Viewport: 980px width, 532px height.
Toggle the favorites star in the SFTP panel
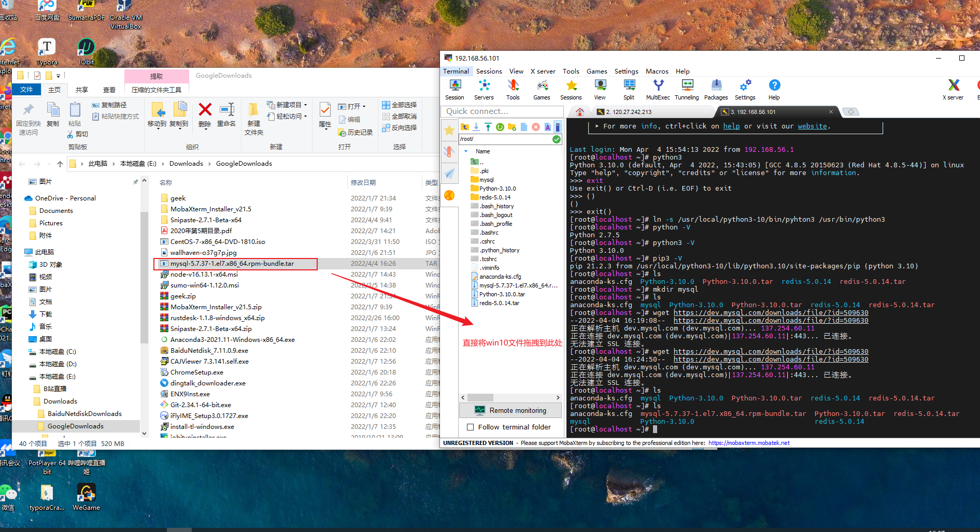coord(449,131)
